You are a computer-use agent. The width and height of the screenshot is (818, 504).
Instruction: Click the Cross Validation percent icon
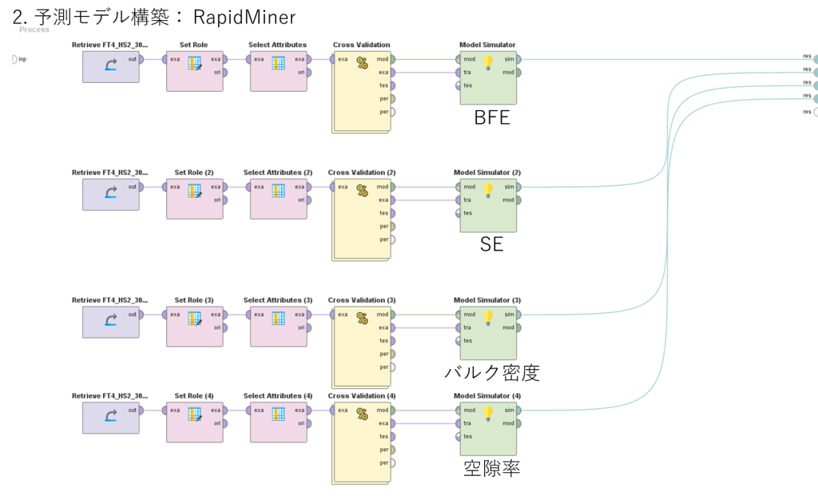362,63
